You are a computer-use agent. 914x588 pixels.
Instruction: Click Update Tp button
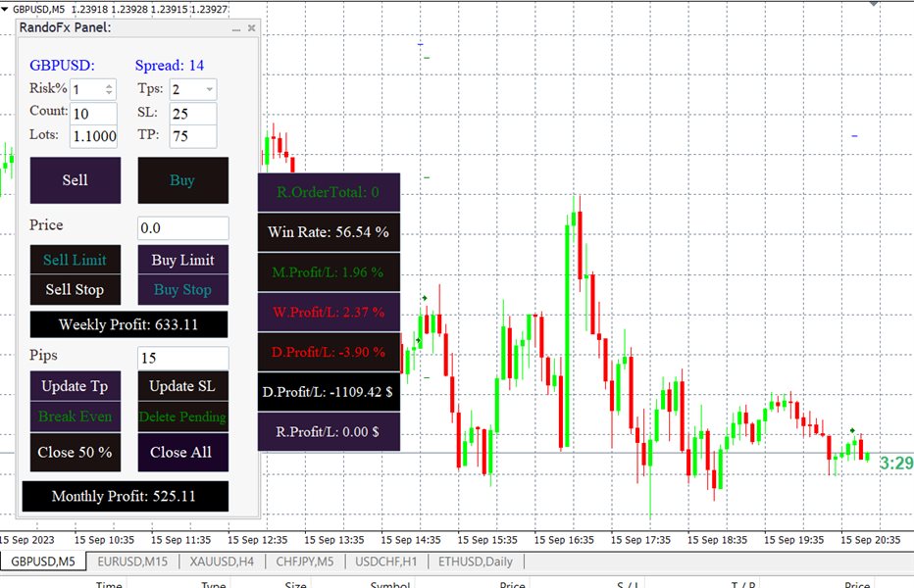click(76, 386)
